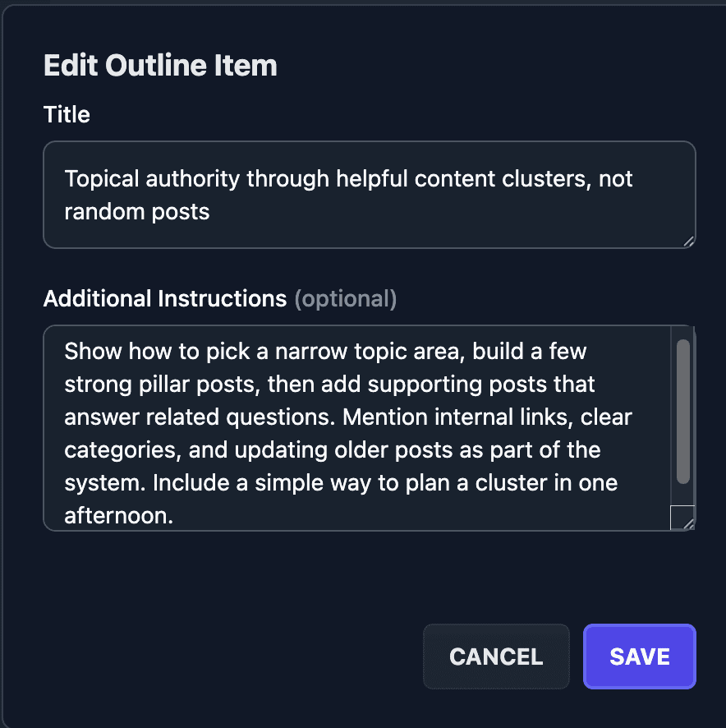Click the "Edit Outline Item" heading
The width and height of the screenshot is (726, 728).
160,66
